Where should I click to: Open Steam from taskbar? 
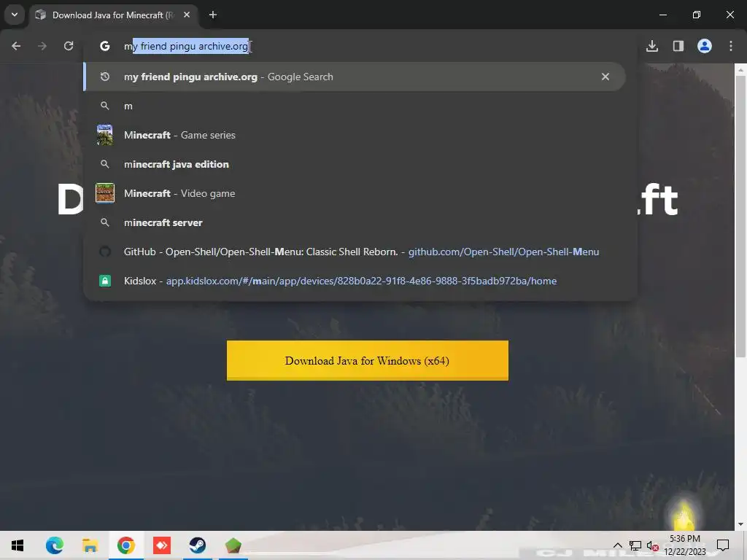197,545
